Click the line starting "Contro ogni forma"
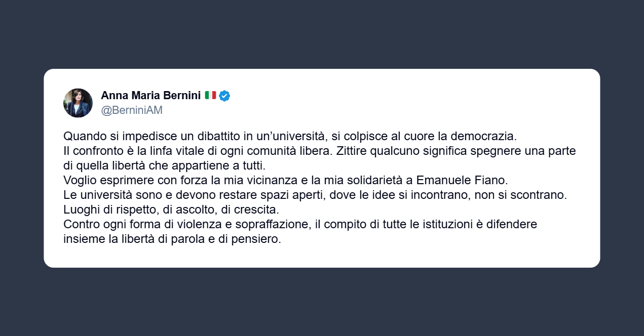 pos(300,224)
